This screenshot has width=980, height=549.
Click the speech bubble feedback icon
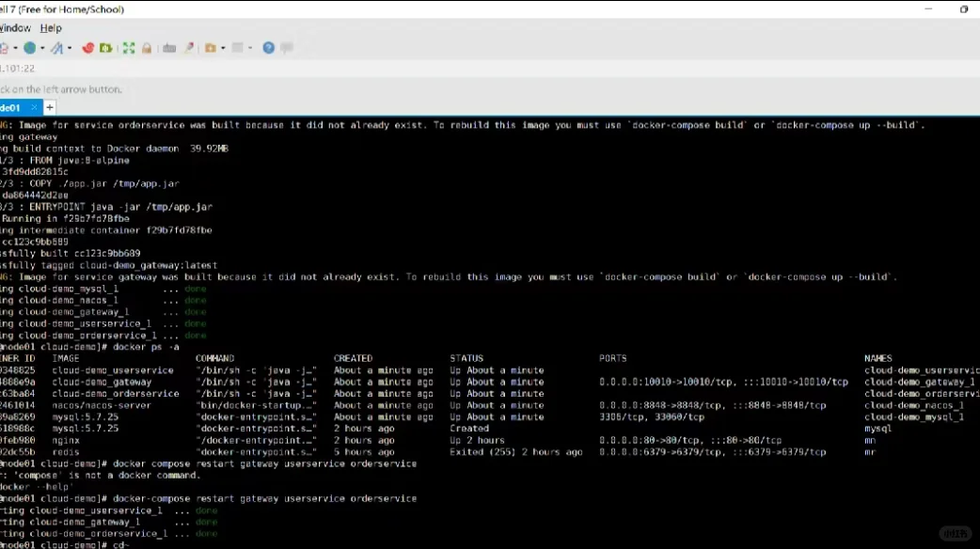(x=287, y=48)
